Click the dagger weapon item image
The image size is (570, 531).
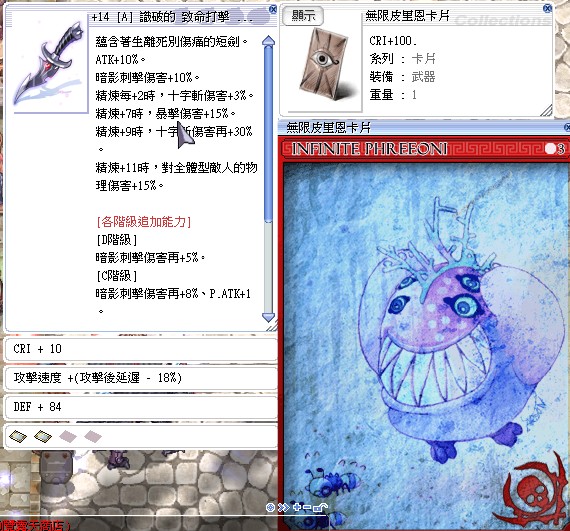coord(49,64)
